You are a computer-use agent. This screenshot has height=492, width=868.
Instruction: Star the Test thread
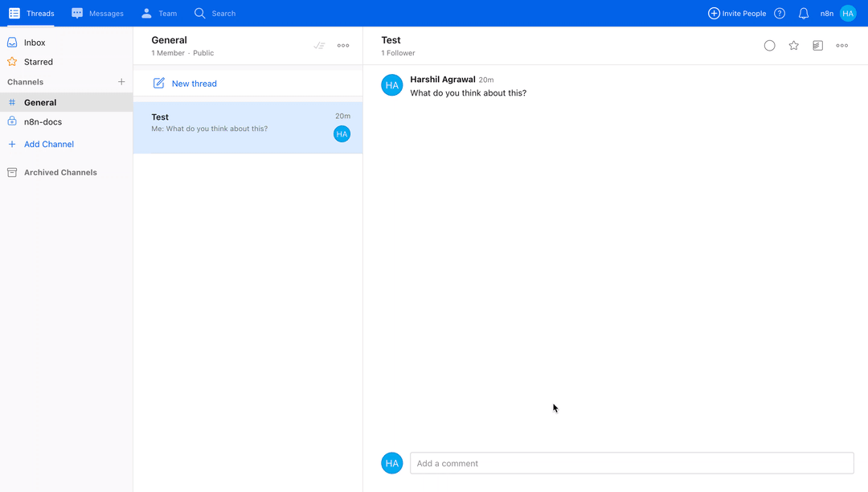tap(793, 46)
